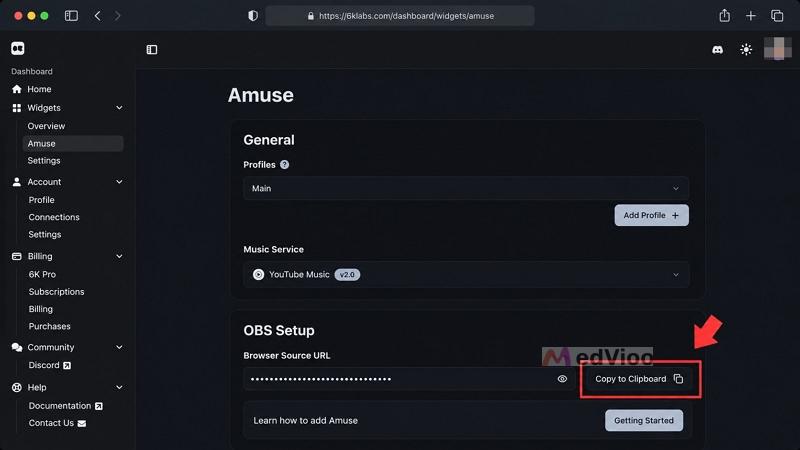Open the Billing sub-item below Subscriptions
Viewport: 800px width, 450px height.
pyautogui.click(x=41, y=309)
